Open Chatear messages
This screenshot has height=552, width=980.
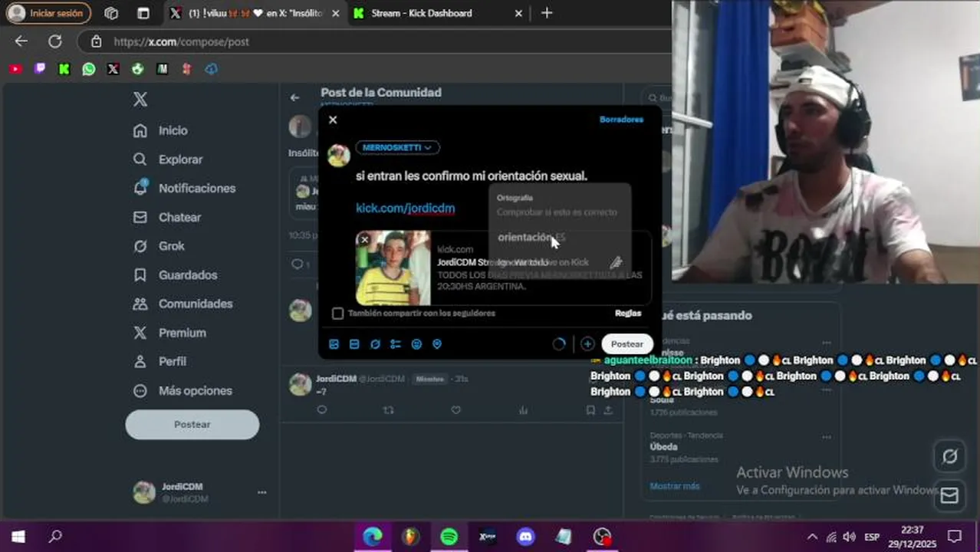pos(167,218)
